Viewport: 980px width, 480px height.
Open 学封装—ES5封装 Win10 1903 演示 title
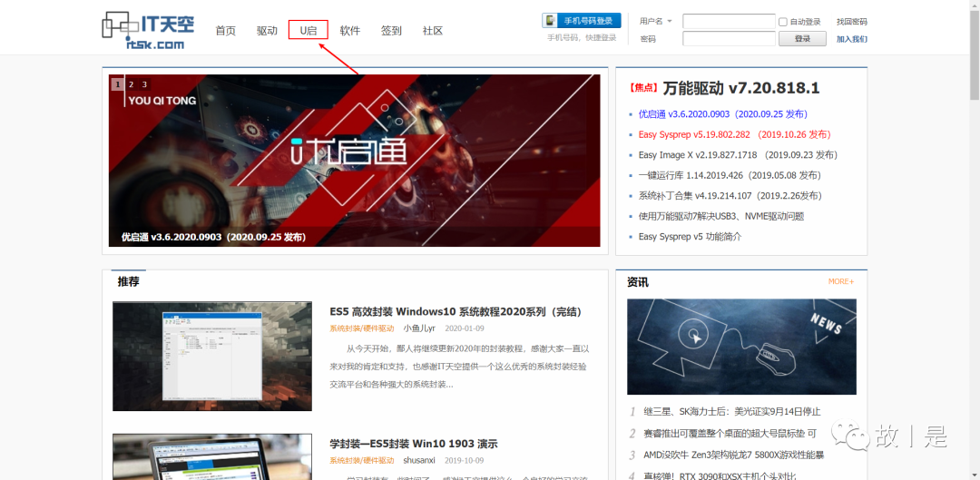[x=414, y=445]
